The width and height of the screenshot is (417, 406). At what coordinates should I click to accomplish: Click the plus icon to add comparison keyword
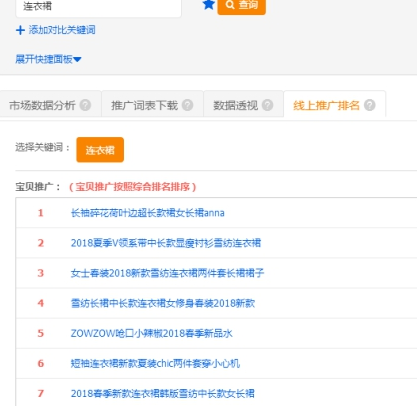point(20,30)
